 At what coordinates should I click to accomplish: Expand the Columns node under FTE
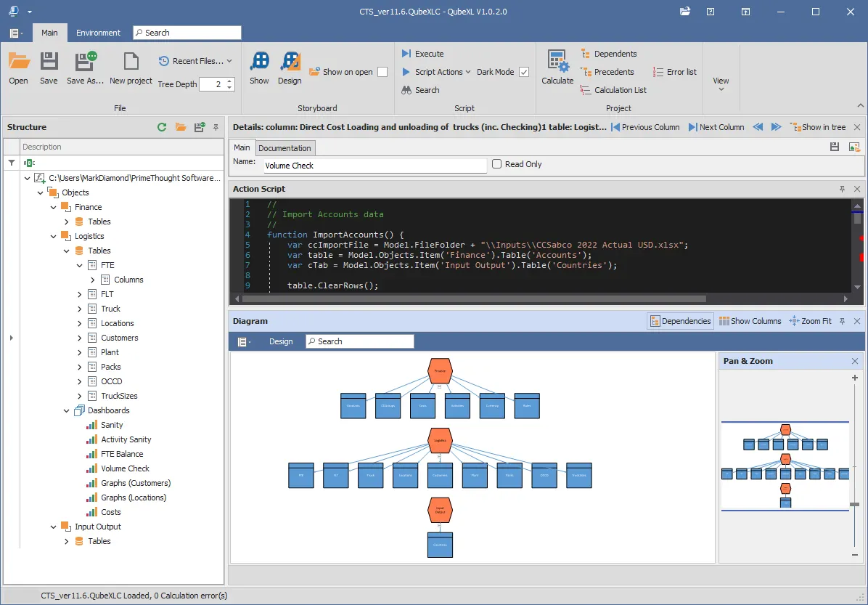(93, 280)
